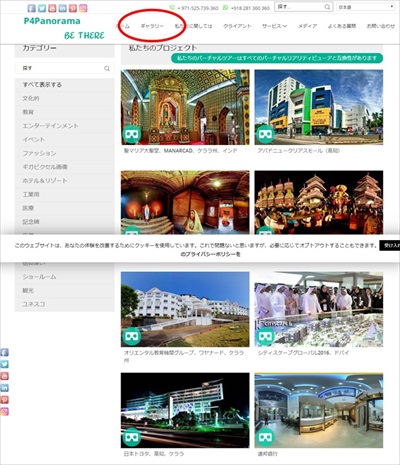This screenshot has height=465, width=400.
Task: Open the メディア menu item
Action: (x=307, y=26)
